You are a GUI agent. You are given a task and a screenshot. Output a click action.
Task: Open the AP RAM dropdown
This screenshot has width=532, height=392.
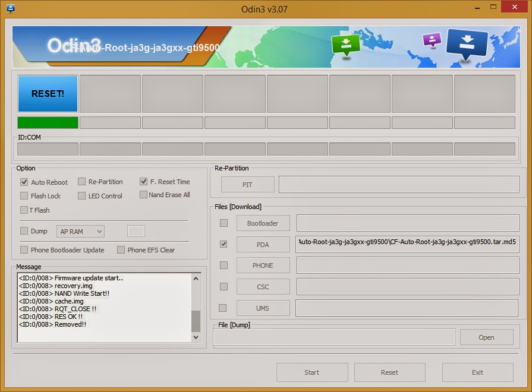[80, 232]
